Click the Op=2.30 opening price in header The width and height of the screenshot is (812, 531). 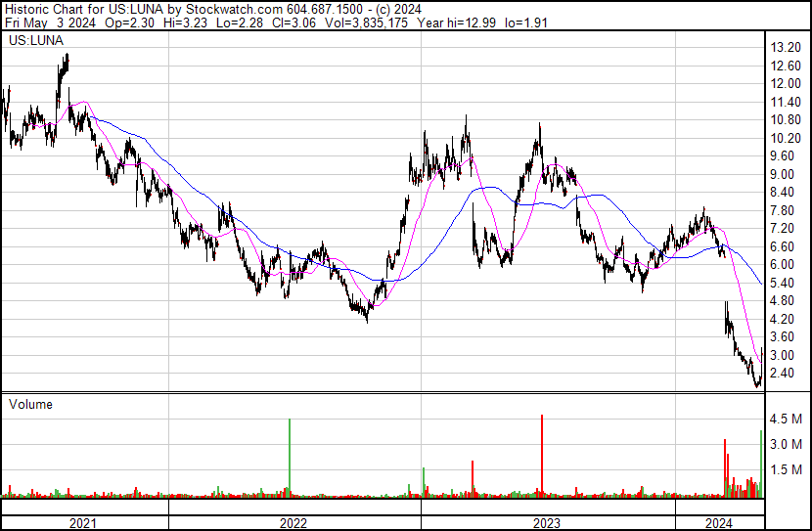click(x=129, y=22)
